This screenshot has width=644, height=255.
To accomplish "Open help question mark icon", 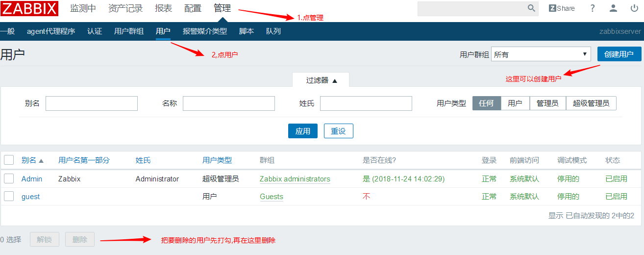I will [593, 8].
